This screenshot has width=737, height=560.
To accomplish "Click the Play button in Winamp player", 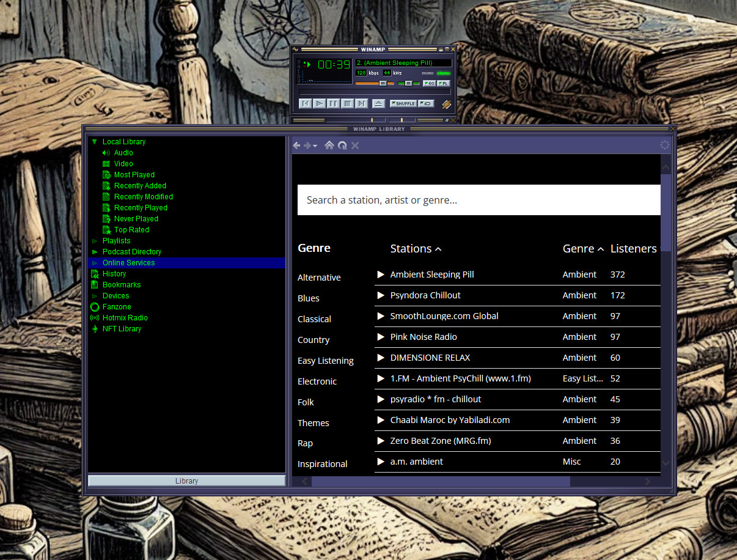I will pyautogui.click(x=320, y=103).
